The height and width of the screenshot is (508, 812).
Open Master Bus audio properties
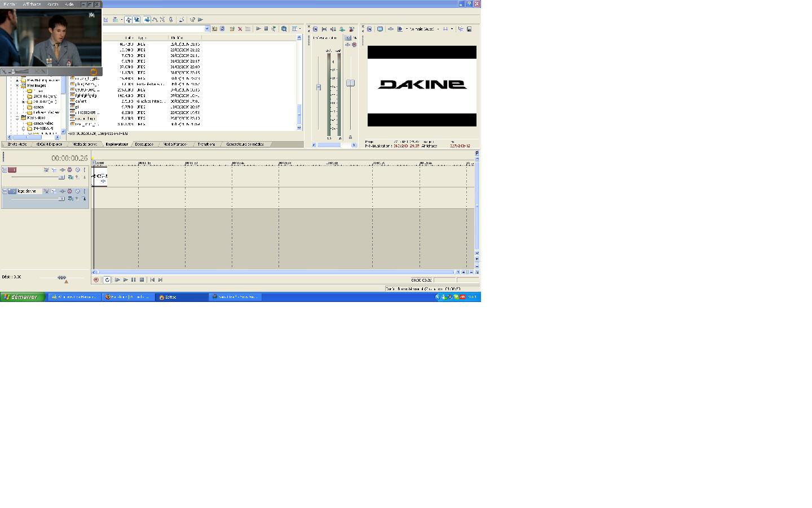[315, 29]
